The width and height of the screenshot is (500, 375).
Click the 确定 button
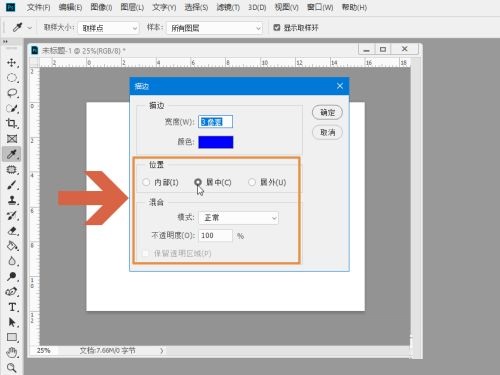pyautogui.click(x=327, y=113)
